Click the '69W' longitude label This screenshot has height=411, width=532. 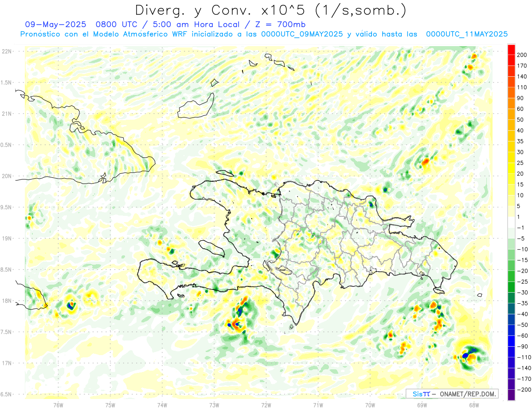point(422,405)
